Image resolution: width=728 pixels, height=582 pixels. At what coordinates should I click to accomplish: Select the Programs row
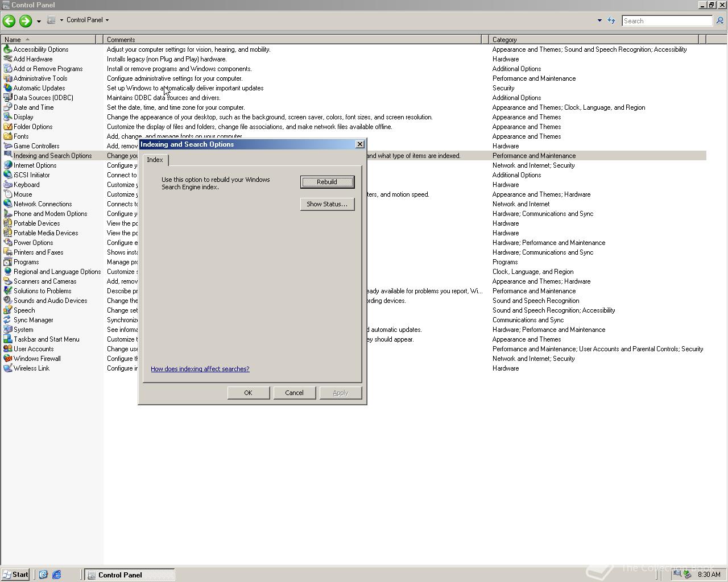pyautogui.click(x=354, y=262)
